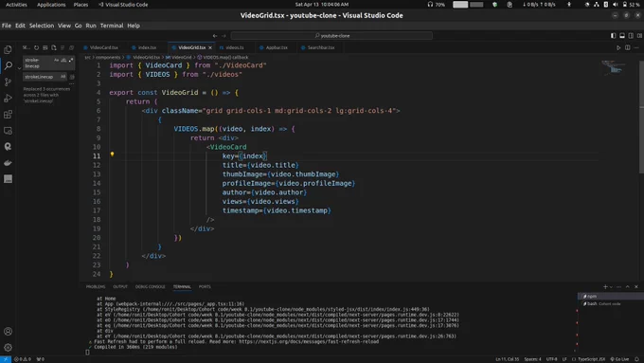644x363 pixels.
Task: Open the Terminal menu
Action: [112, 26]
